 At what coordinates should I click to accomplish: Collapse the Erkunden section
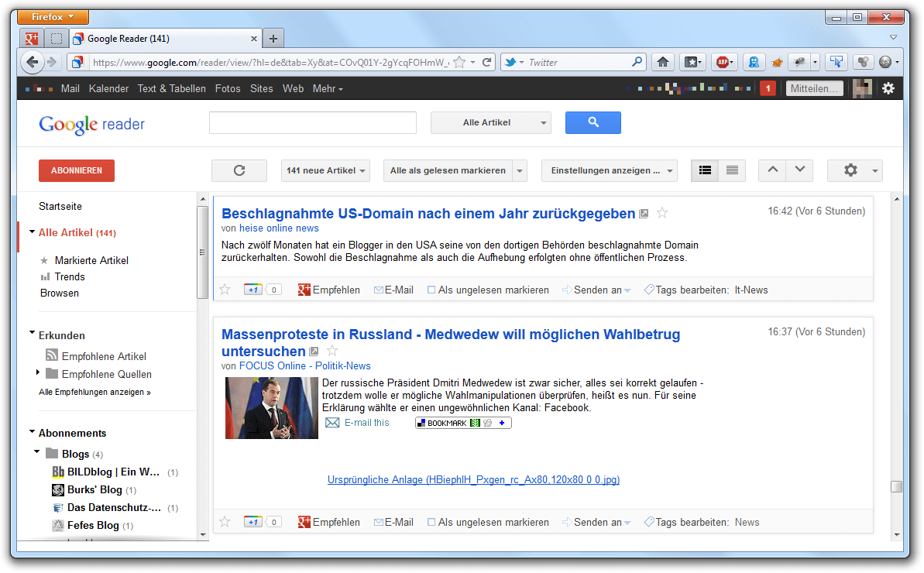pyautogui.click(x=33, y=333)
